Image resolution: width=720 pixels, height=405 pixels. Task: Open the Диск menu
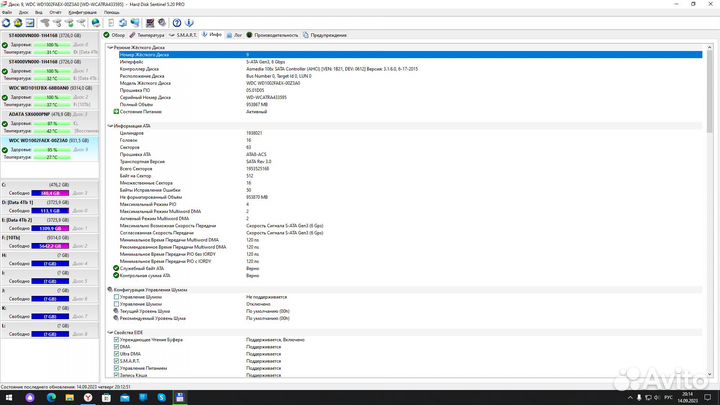tap(23, 12)
